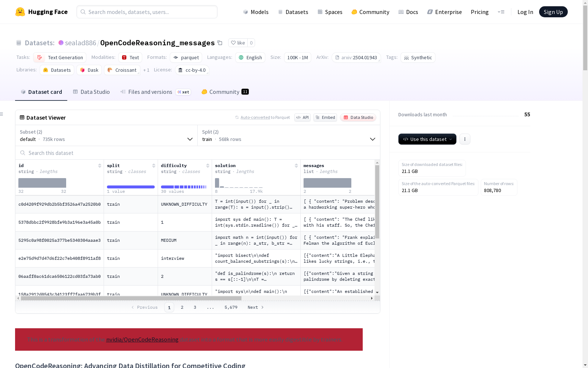Select cell c0d4209f929db2b5bf3526a47a2520b0
The height and width of the screenshot is (368, 588).
click(x=60, y=204)
